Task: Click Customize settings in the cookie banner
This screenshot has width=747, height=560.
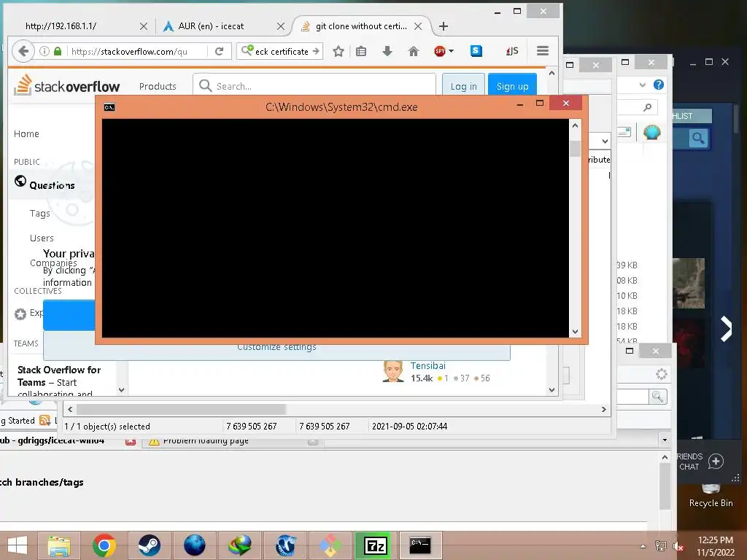Action: pyautogui.click(x=276, y=348)
